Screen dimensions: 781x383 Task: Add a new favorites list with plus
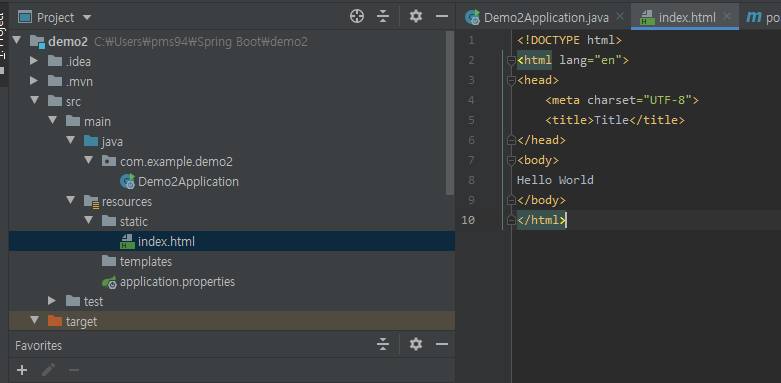coord(22,370)
